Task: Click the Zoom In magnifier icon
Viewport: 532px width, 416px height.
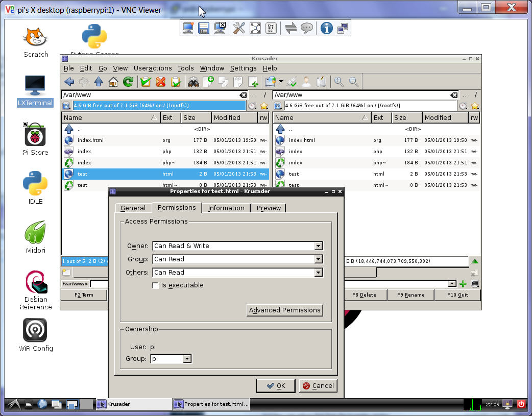Action: [x=338, y=82]
